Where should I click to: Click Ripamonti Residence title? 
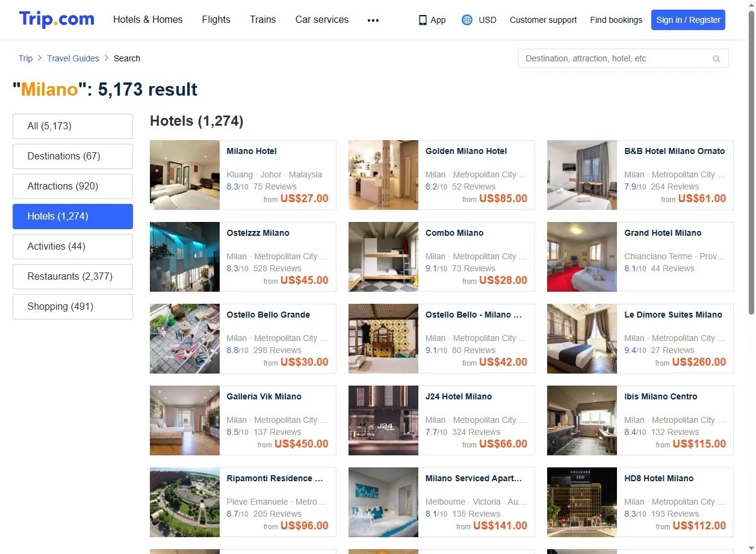point(275,478)
